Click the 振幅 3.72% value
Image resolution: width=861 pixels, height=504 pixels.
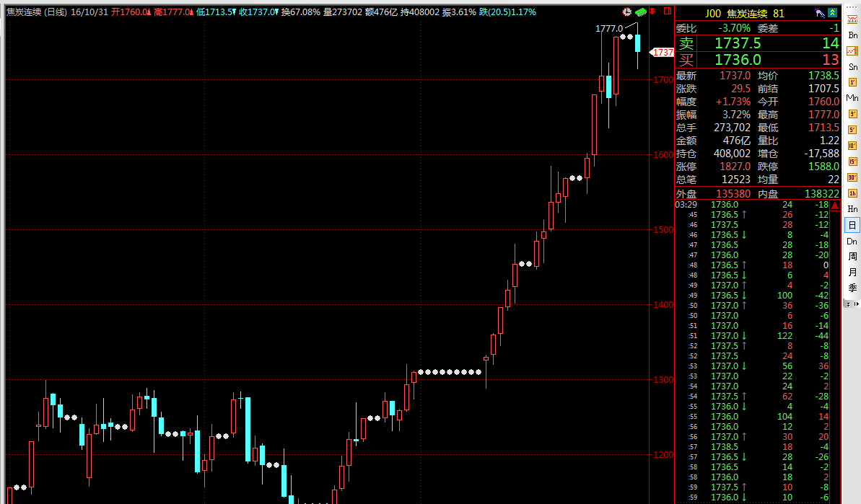pyautogui.click(x=736, y=115)
